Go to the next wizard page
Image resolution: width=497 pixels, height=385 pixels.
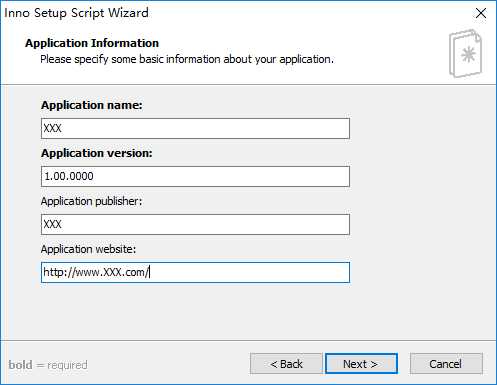point(361,364)
